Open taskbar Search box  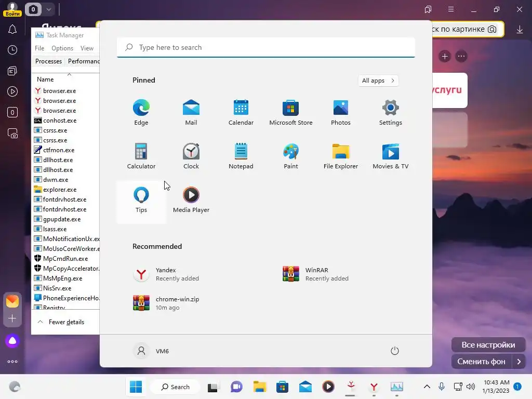coord(175,387)
